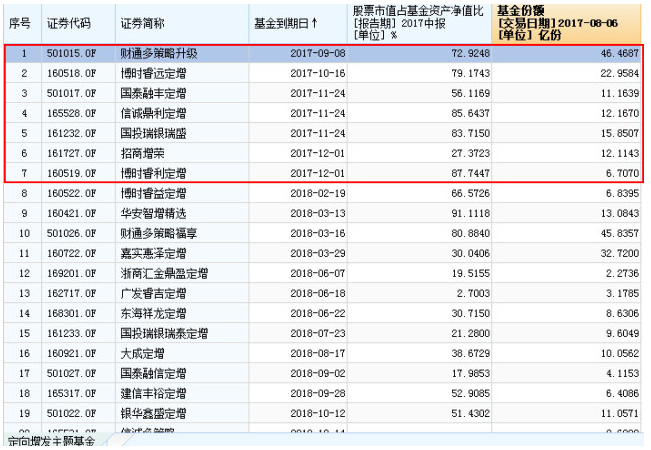Select fund name 银华鑫盛定增

tap(153, 413)
